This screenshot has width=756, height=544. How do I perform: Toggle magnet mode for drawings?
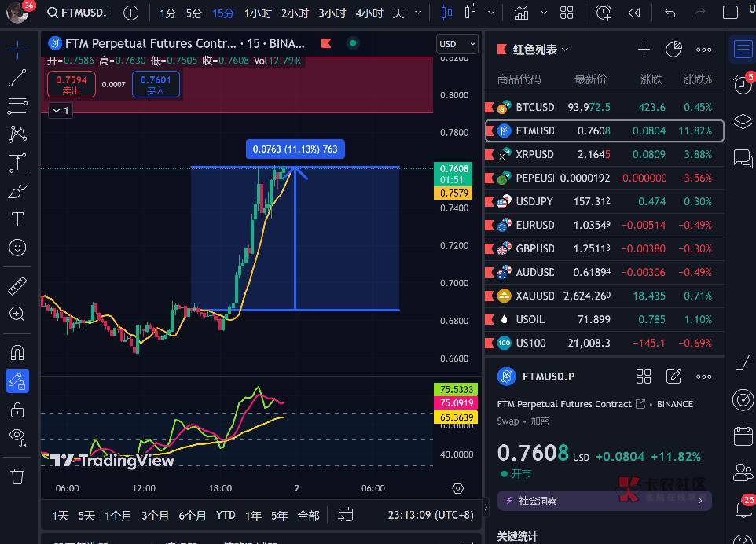point(17,352)
